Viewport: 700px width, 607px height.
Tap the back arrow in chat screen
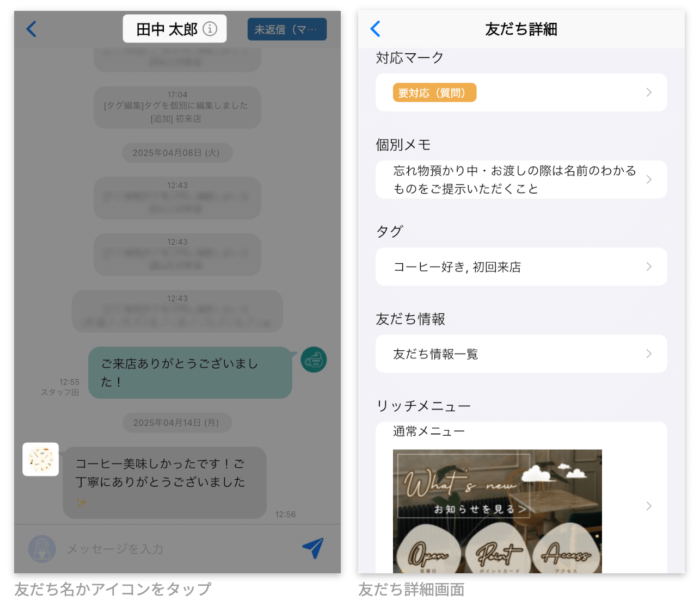pos(32,29)
